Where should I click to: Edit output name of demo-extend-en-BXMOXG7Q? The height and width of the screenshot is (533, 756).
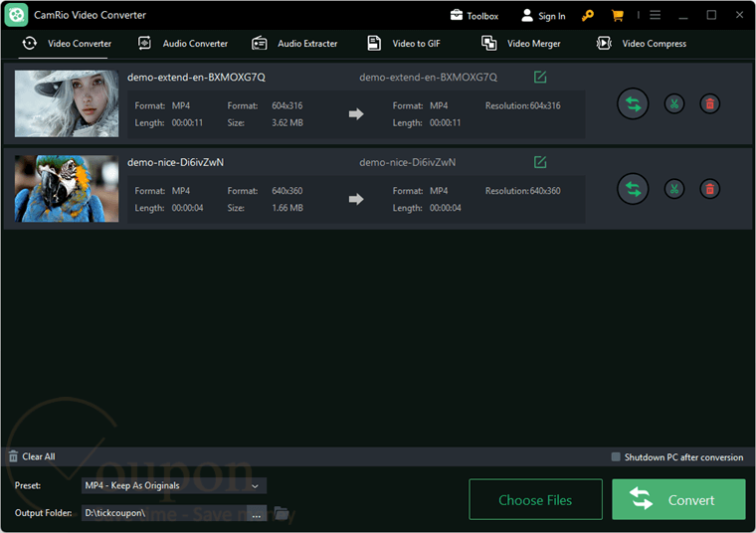click(540, 77)
